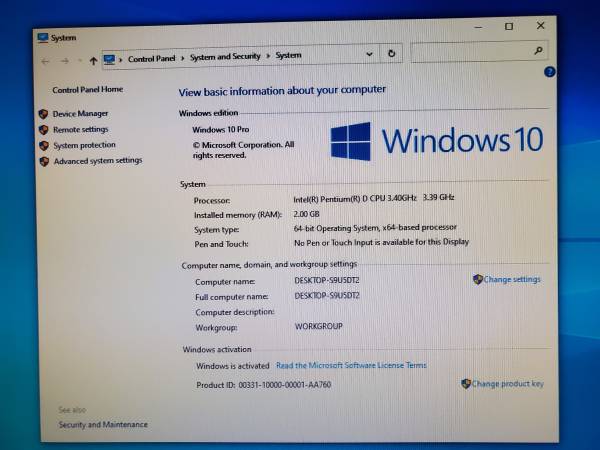Screen dimensions: 600x450
Task: Select Control Panel in the breadcrumb
Action: (151, 59)
